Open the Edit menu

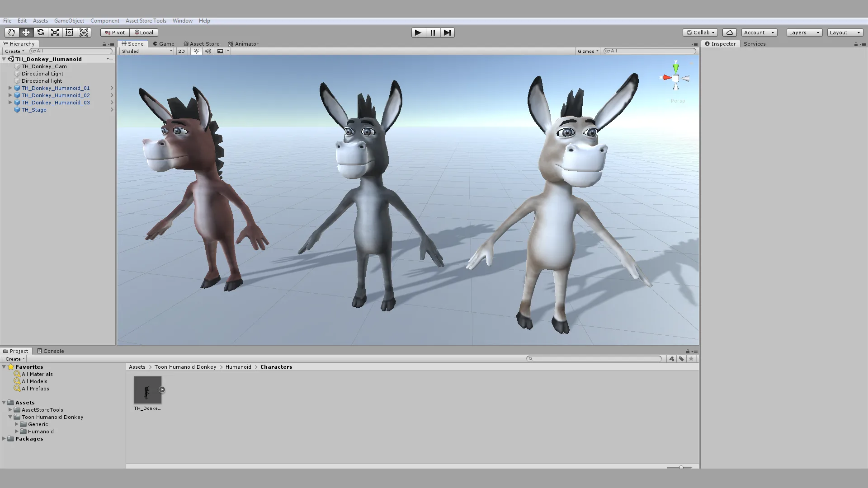22,21
